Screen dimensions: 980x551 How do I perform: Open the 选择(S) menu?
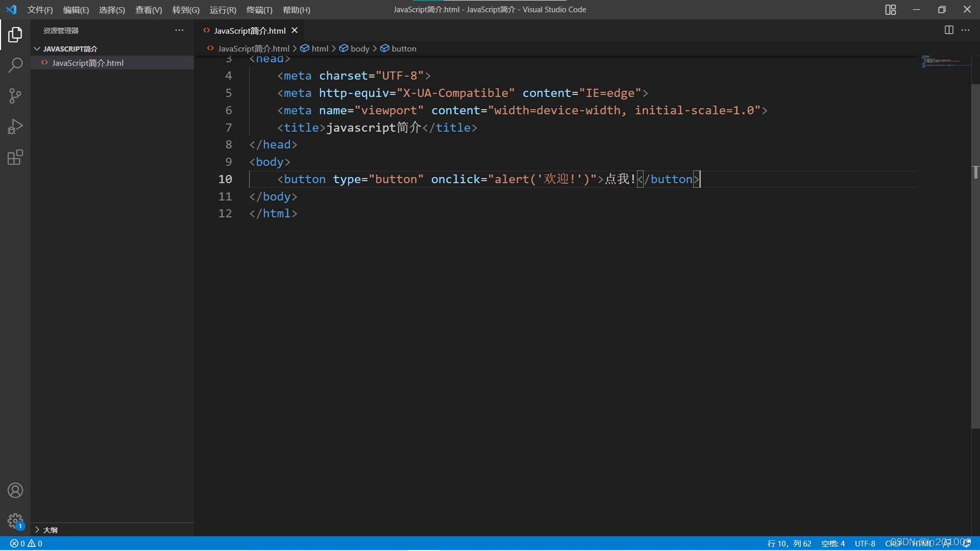click(112, 10)
